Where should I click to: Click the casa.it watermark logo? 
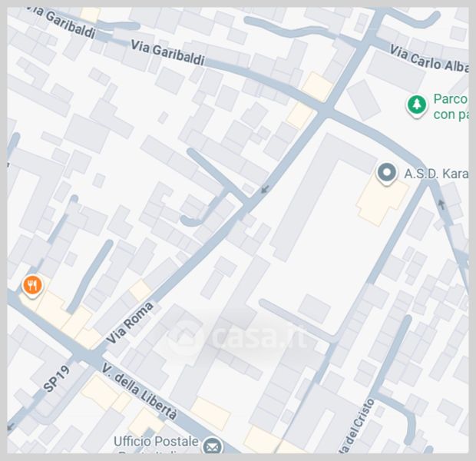[236, 336]
